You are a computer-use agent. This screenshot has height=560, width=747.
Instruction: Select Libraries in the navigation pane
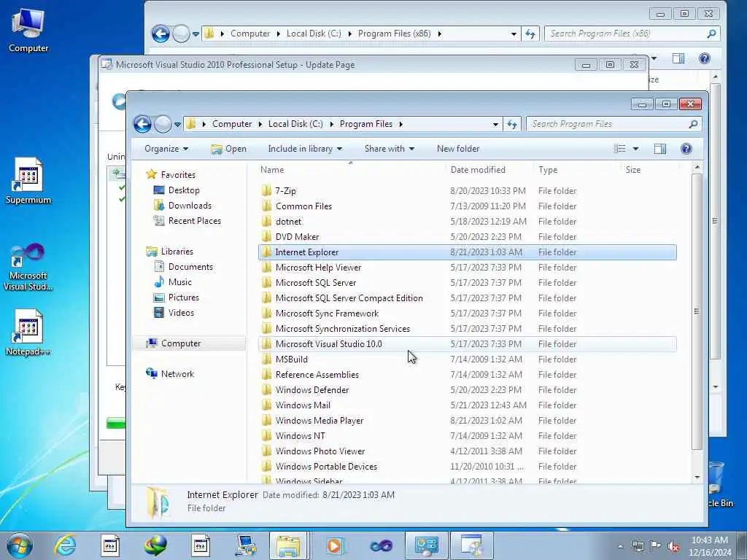pyautogui.click(x=177, y=252)
